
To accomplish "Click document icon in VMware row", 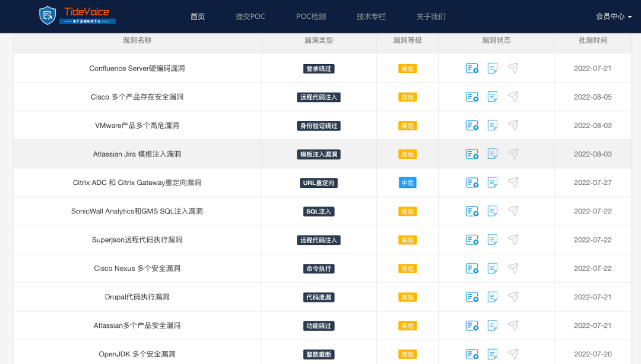I will click(x=493, y=126).
